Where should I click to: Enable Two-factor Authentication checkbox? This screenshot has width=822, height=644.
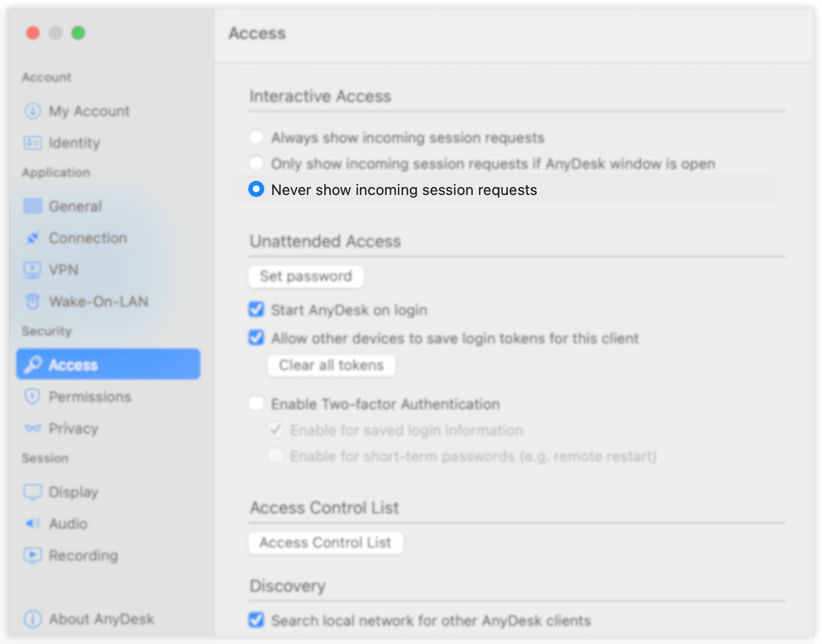pos(256,404)
